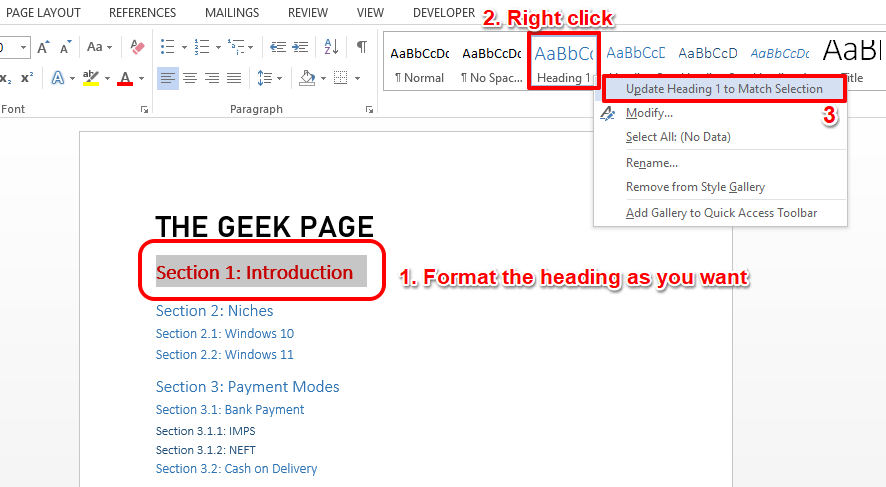886x487 pixels.
Task: Click the line Section 3.1.1: IMPS
Action: (x=206, y=431)
